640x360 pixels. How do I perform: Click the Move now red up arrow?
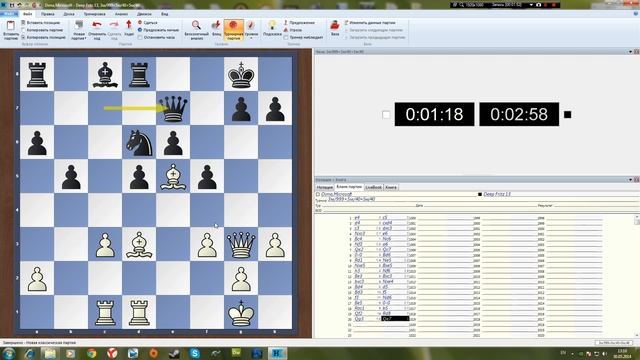click(x=129, y=25)
